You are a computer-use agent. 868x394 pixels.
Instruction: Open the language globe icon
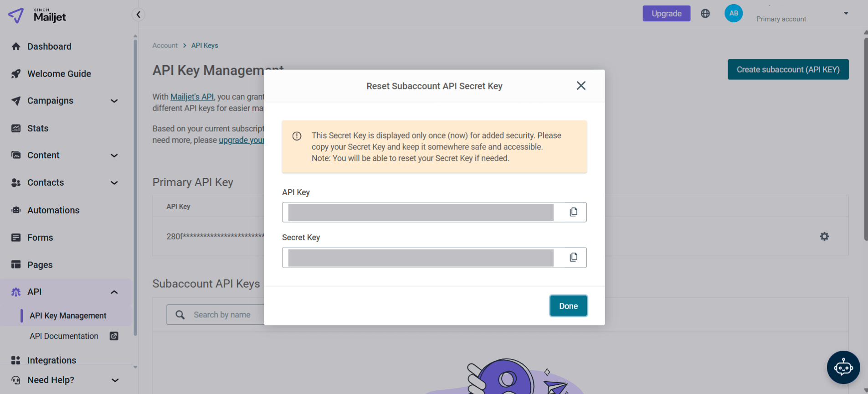tap(705, 13)
